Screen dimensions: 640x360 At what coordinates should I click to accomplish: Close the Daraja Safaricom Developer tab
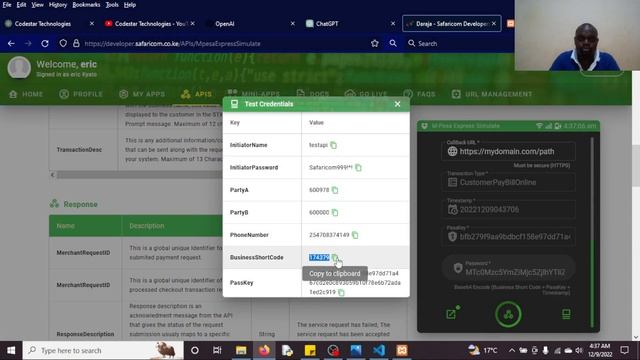494,24
